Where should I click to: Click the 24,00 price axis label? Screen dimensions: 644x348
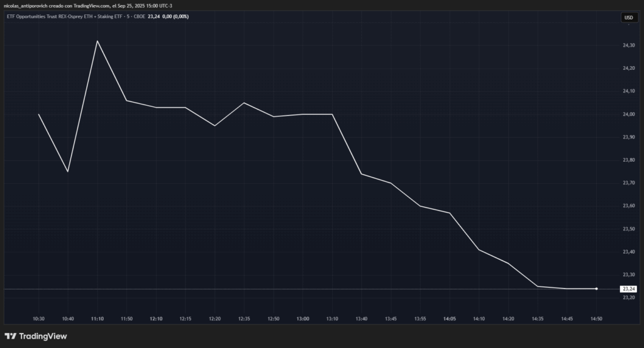[628, 114]
